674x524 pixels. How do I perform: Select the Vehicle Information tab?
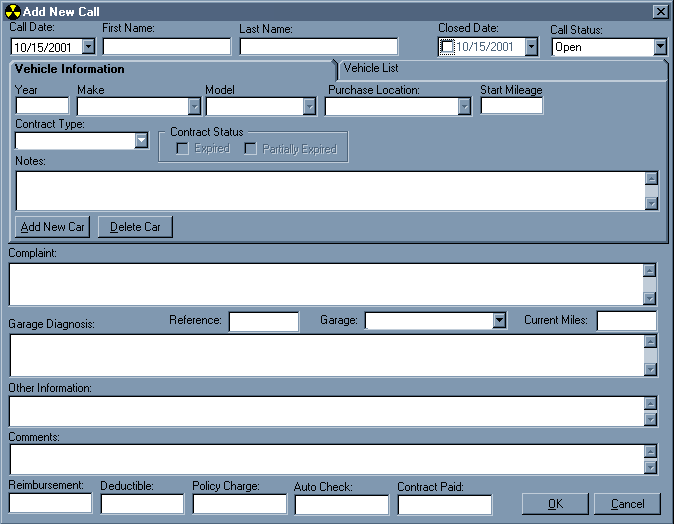[x=70, y=69]
